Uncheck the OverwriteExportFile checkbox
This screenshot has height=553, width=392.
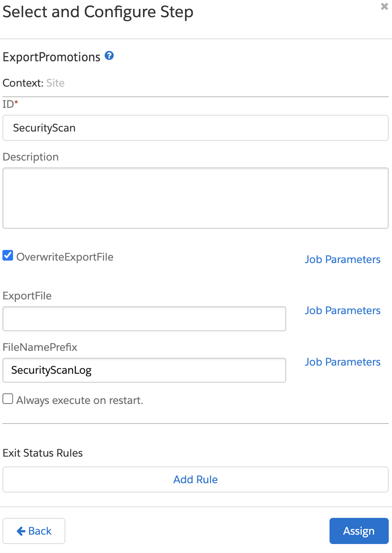pyautogui.click(x=8, y=255)
